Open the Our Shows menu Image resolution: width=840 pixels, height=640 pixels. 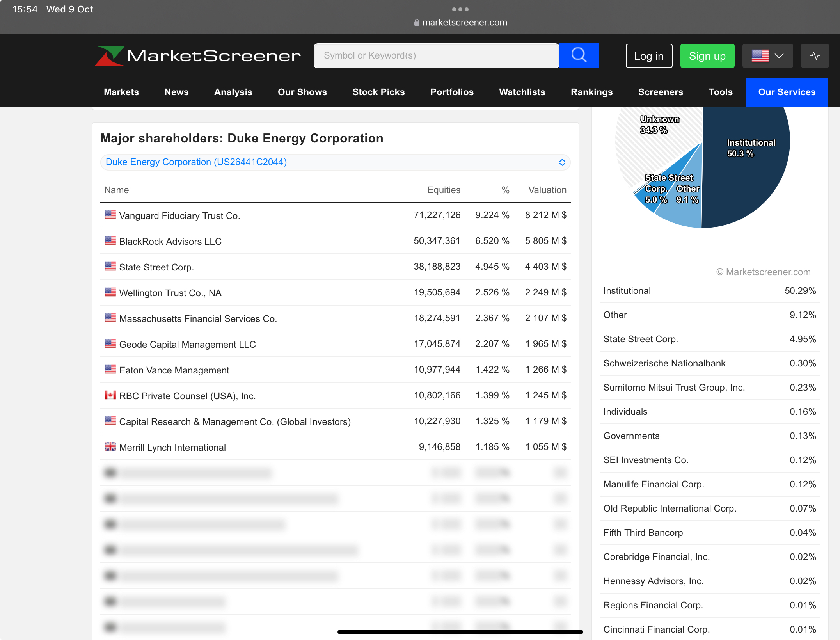[302, 92]
